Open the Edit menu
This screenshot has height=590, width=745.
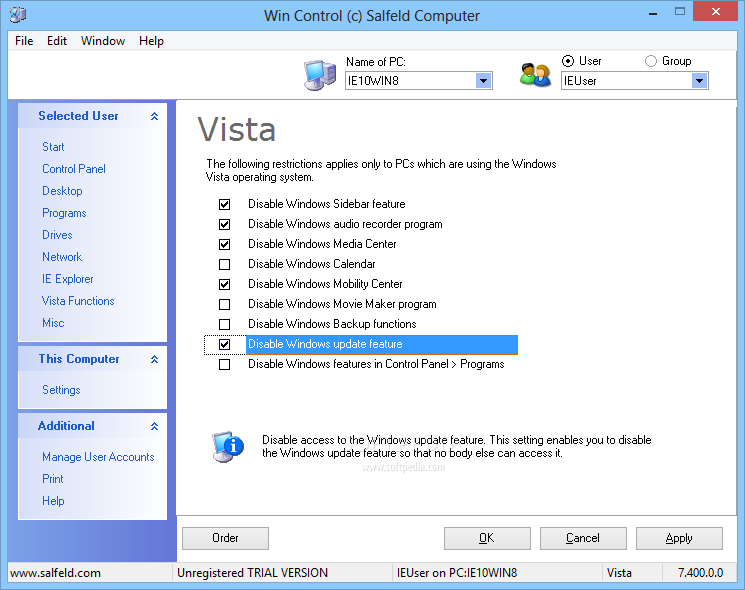[x=57, y=41]
